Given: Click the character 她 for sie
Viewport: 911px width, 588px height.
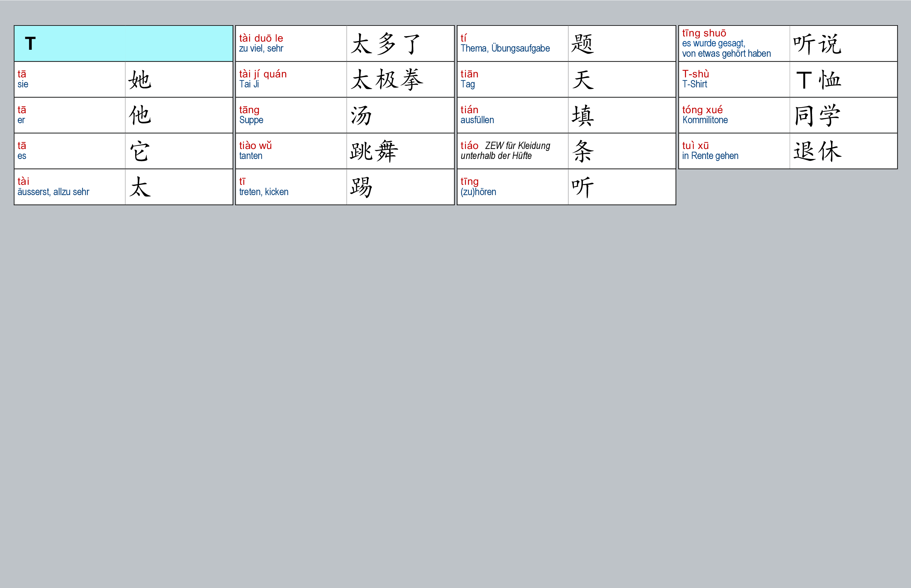Looking at the screenshot, I should 140,80.
